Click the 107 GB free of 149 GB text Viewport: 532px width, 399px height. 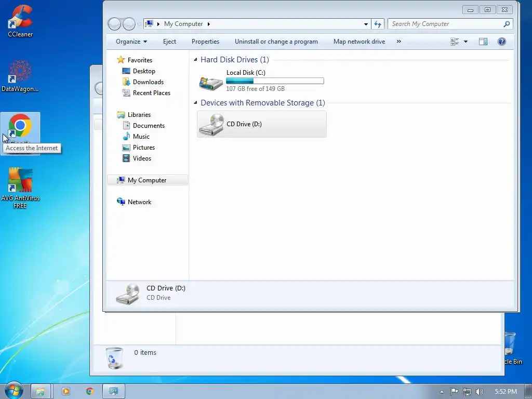tap(255, 88)
